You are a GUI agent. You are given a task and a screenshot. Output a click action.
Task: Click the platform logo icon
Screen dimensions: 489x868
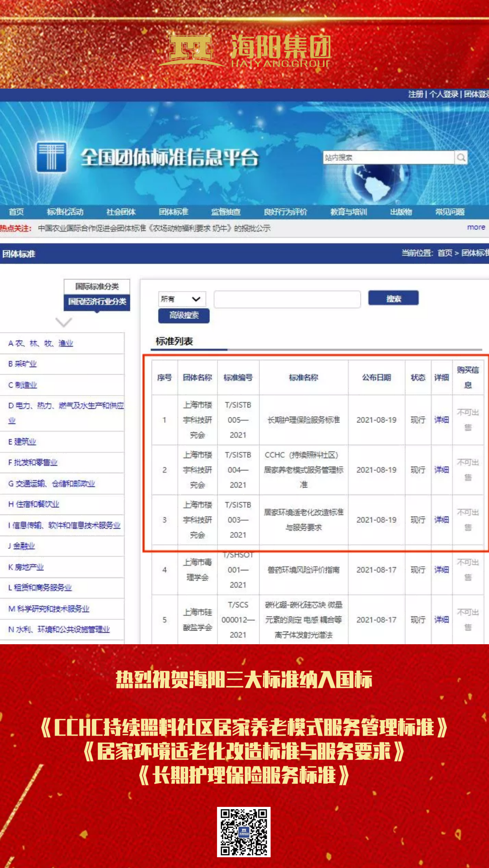[x=51, y=157]
